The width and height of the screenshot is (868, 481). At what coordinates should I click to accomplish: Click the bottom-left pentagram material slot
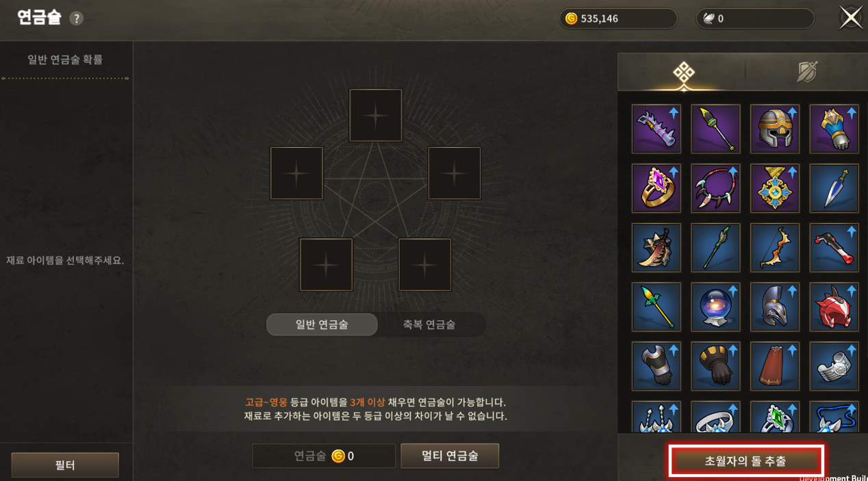click(x=327, y=265)
